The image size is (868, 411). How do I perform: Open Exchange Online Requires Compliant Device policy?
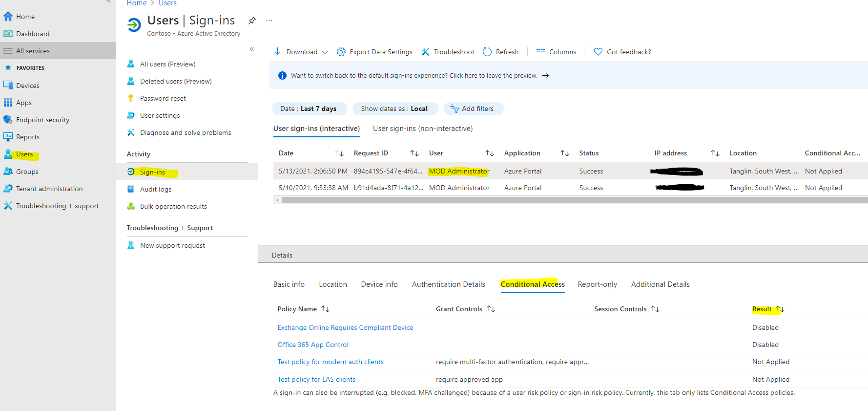coord(345,327)
